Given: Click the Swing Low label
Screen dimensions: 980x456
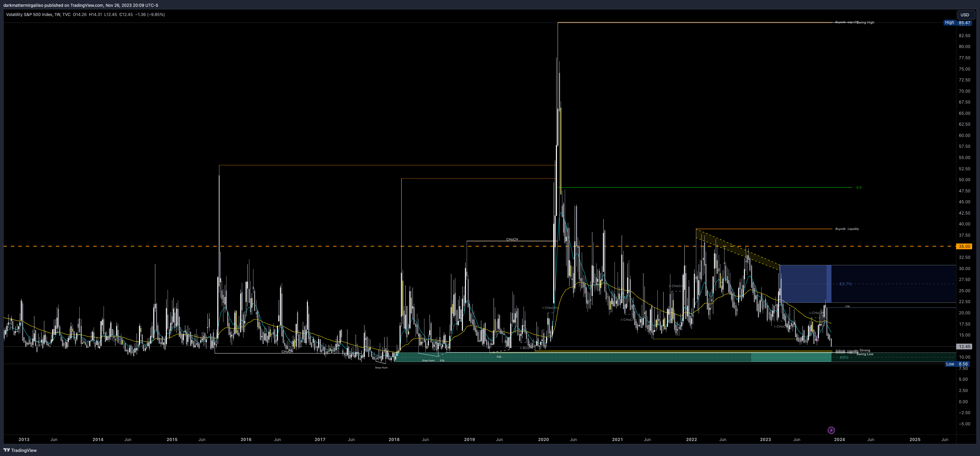Looking at the screenshot, I should tap(865, 355).
